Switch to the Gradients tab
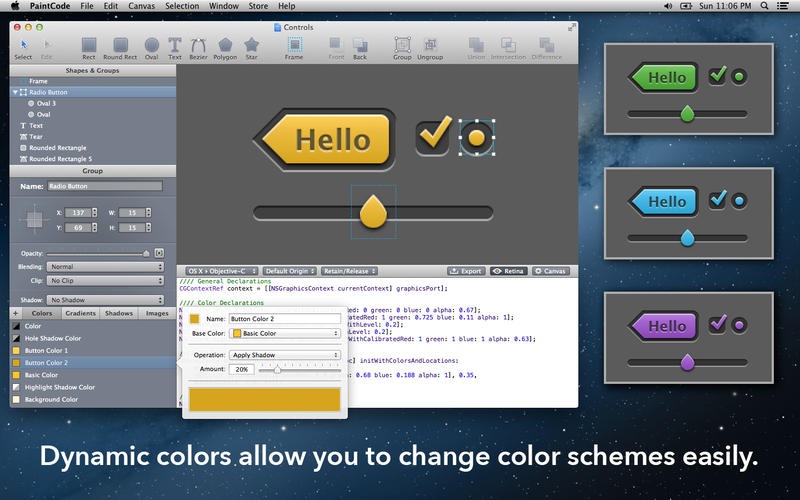800x500 pixels. point(80,313)
